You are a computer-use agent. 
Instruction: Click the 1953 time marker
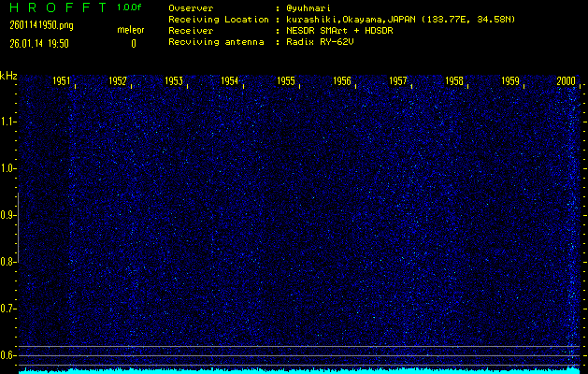174,81
